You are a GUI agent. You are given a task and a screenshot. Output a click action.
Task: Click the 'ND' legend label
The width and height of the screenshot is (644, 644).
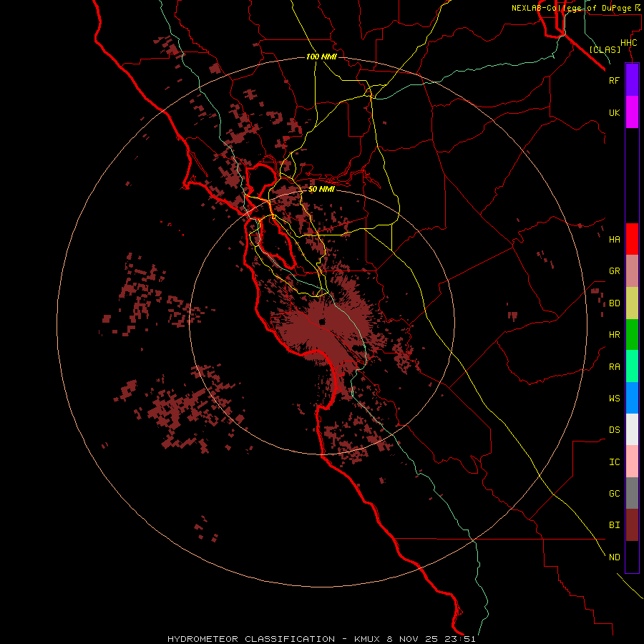click(x=614, y=557)
